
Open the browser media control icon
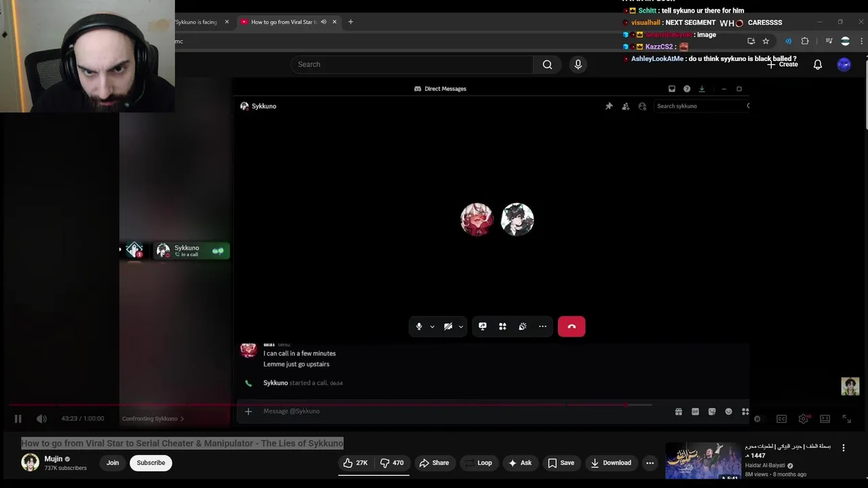pos(829,41)
